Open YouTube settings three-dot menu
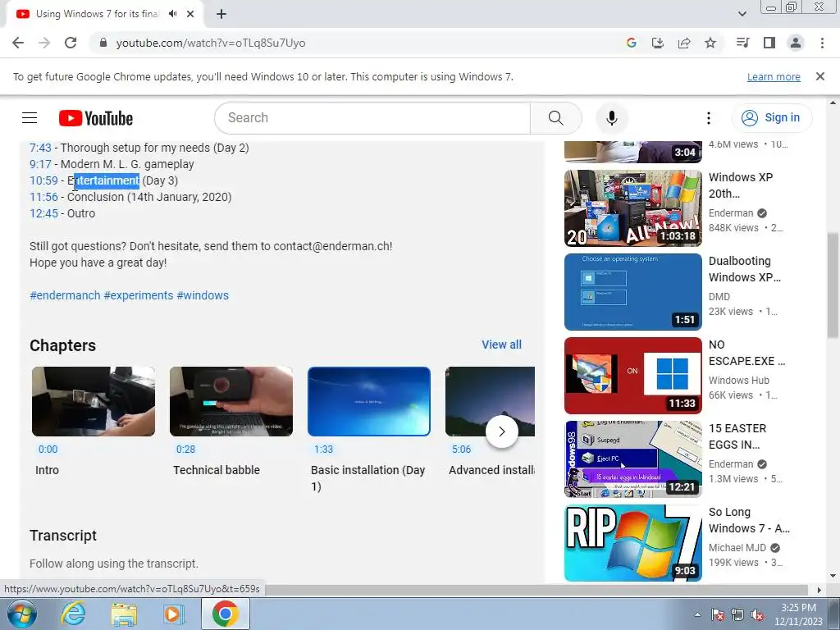This screenshot has width=840, height=630. 708,118
